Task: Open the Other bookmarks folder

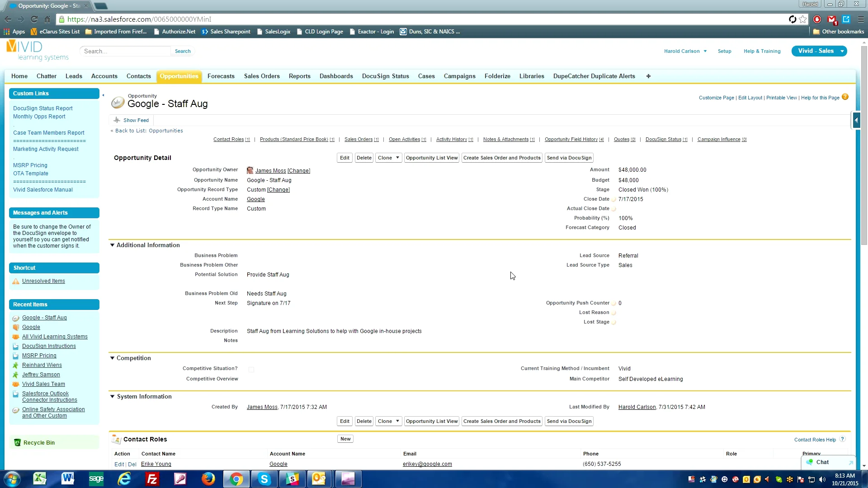Action: 838,32
